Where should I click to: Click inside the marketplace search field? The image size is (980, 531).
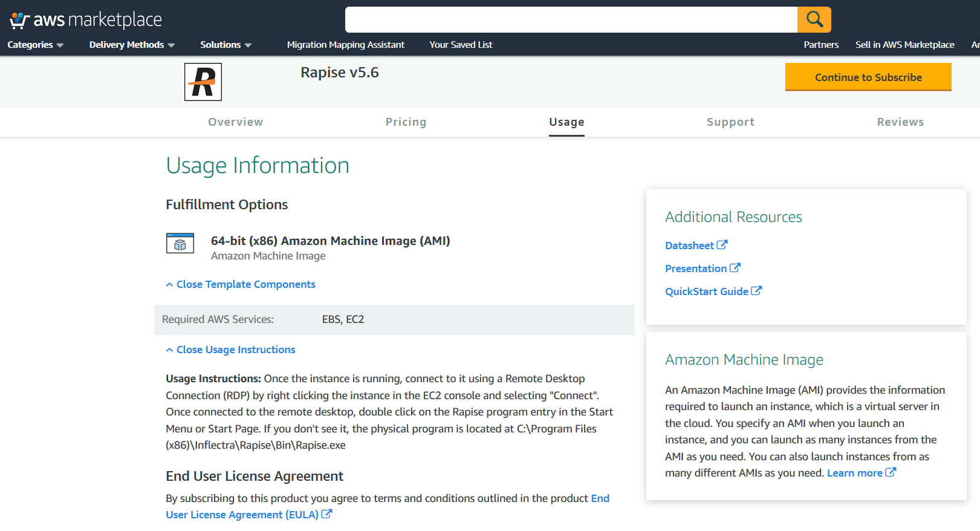tap(571, 20)
